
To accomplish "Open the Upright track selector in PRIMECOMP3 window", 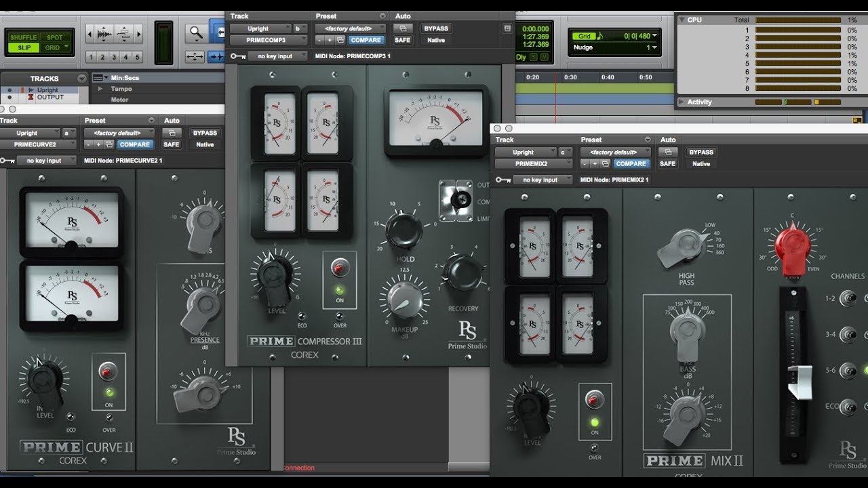I will (260, 28).
